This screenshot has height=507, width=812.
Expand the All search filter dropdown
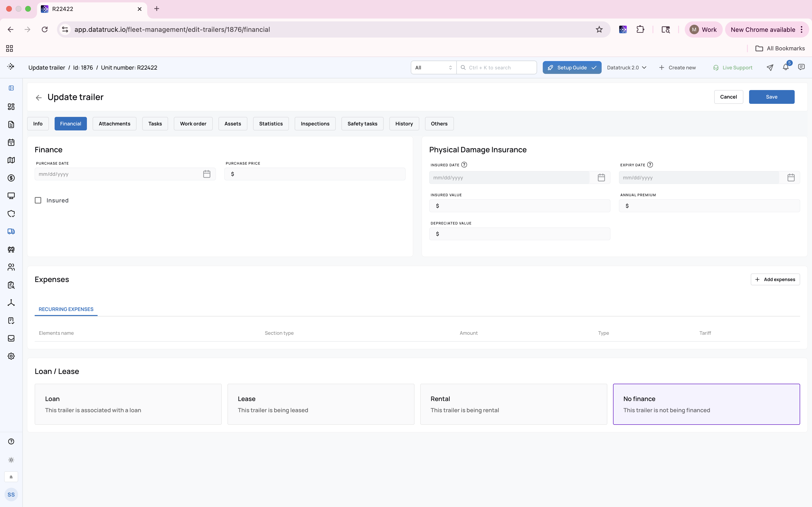pyautogui.click(x=433, y=67)
